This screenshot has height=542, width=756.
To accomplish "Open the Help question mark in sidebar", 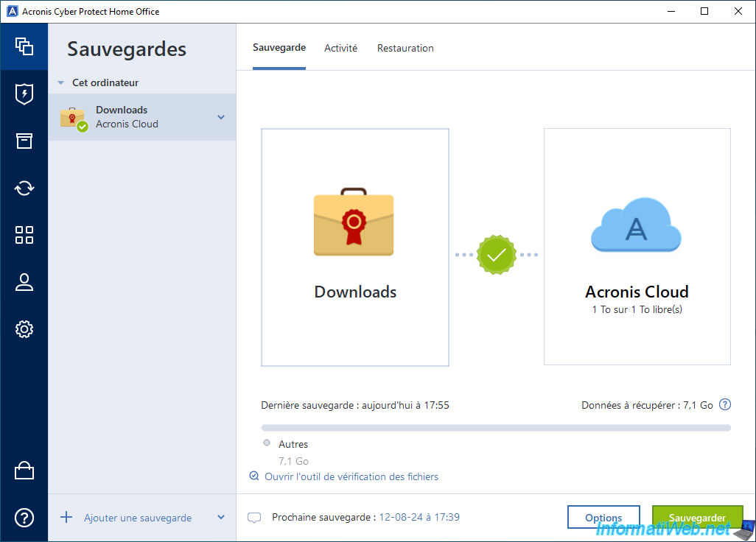I will tap(24, 518).
